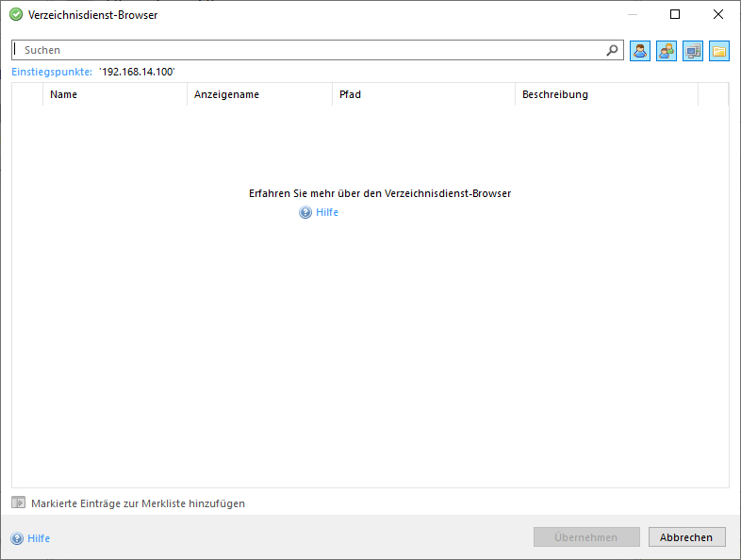741x560 pixels.
Task: Click the footer help question mark icon
Action: (17, 538)
